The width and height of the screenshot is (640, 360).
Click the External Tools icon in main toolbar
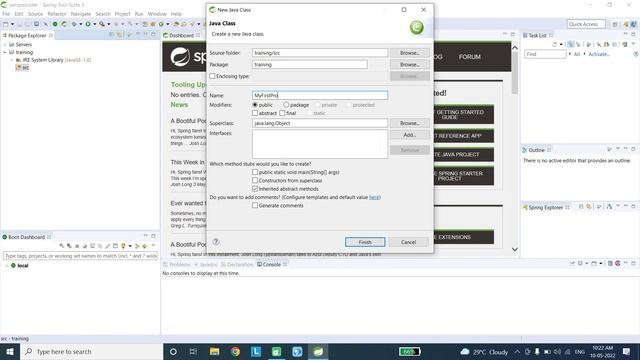pos(102,24)
